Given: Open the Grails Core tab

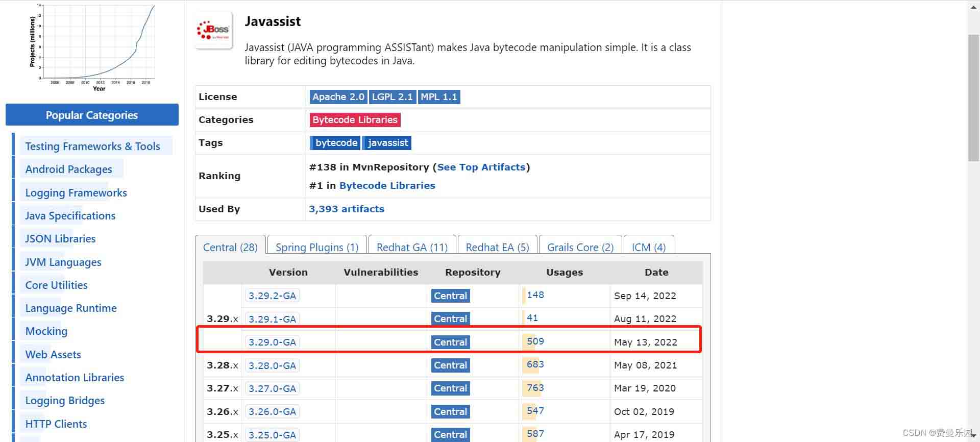Looking at the screenshot, I should pyautogui.click(x=580, y=248).
